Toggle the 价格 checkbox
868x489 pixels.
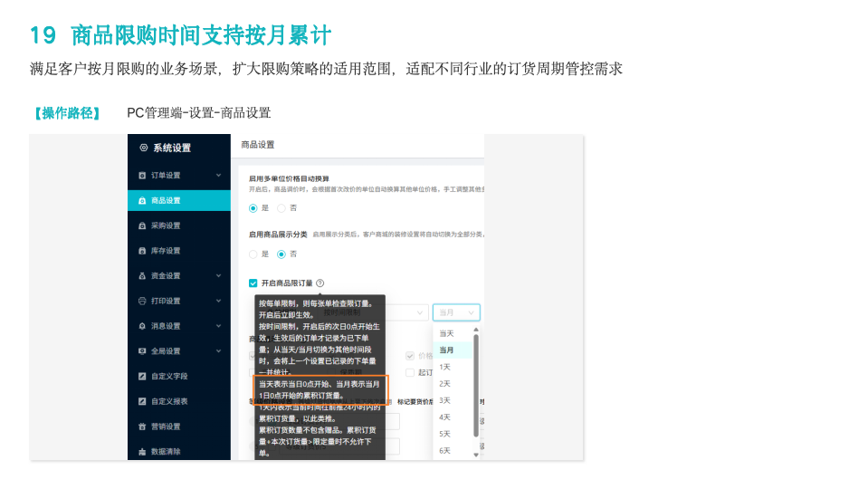(410, 356)
